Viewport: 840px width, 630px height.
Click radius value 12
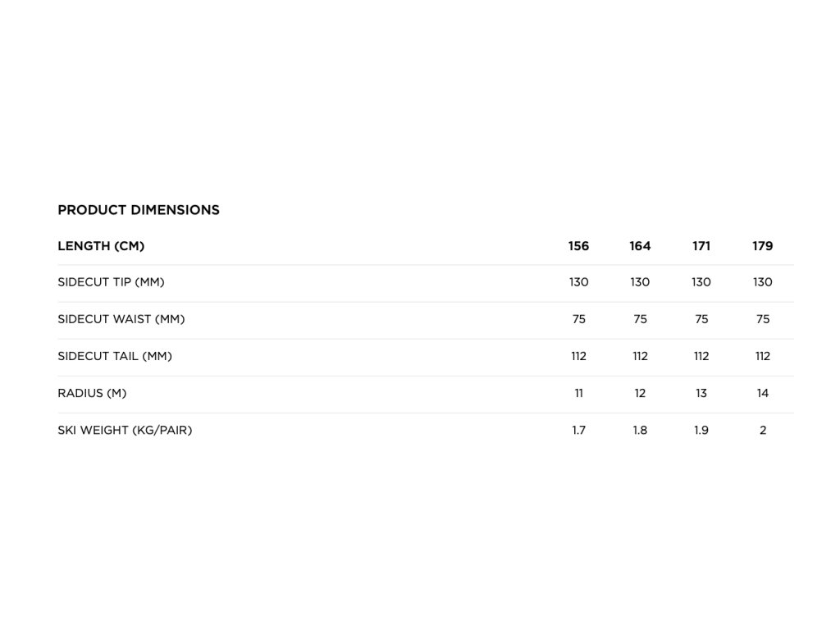(x=640, y=393)
